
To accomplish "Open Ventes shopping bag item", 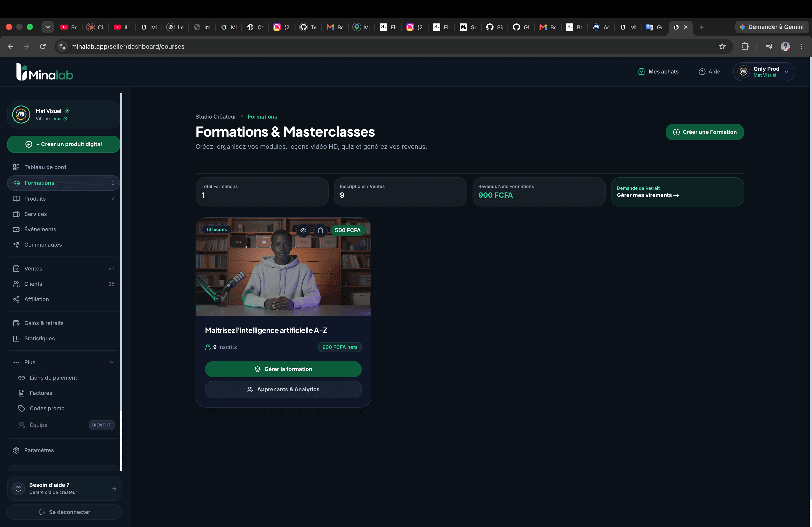I will [63, 269].
